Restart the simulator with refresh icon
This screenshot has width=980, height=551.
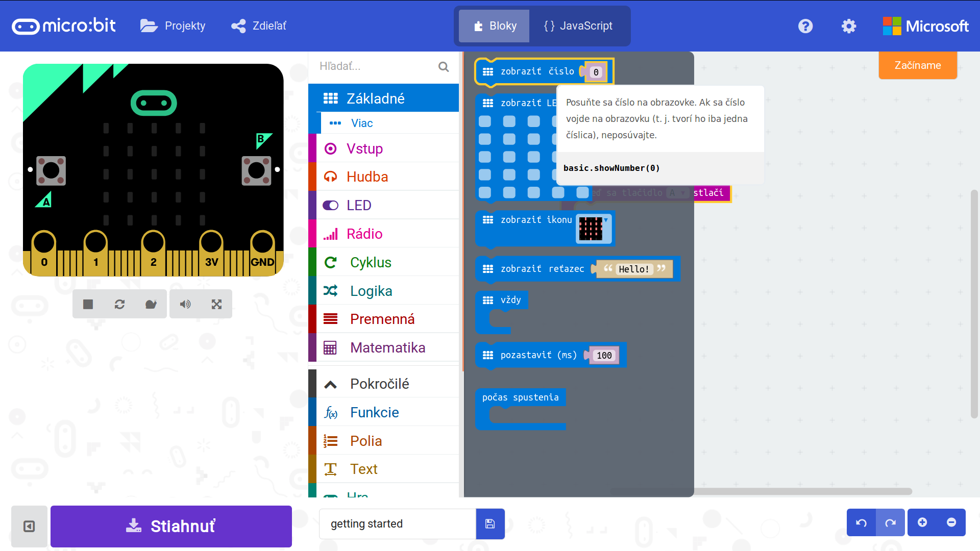[119, 305]
